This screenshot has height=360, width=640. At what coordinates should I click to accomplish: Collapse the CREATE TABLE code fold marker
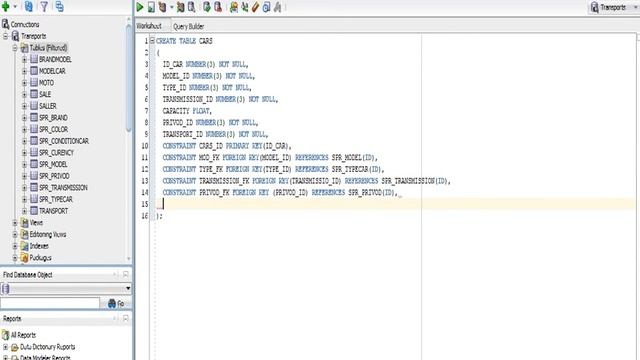152,40
